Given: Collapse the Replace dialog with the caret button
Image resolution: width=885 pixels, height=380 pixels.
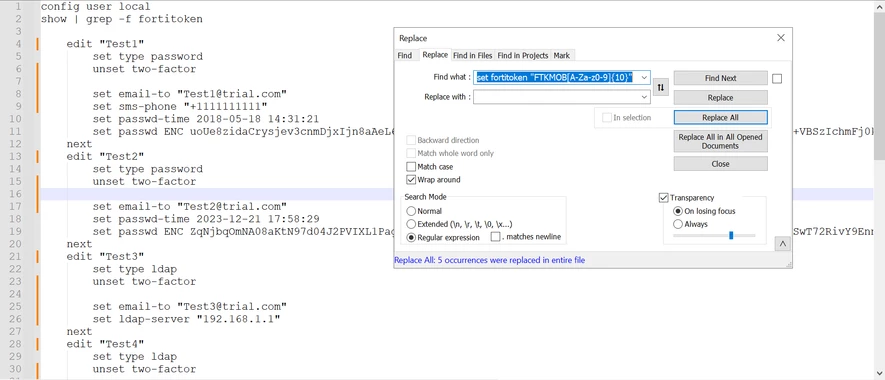Looking at the screenshot, I should pos(782,244).
